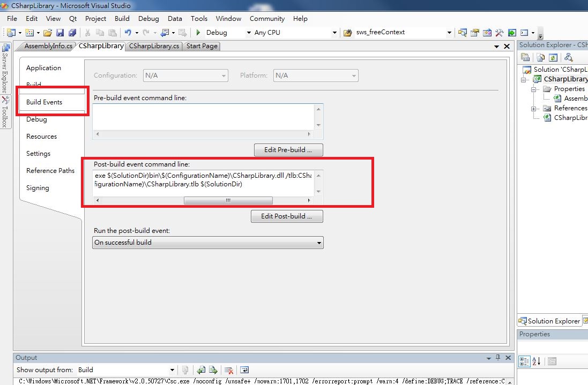Click the Undo arrow icon
This screenshot has width=588, height=385.
pos(128,33)
